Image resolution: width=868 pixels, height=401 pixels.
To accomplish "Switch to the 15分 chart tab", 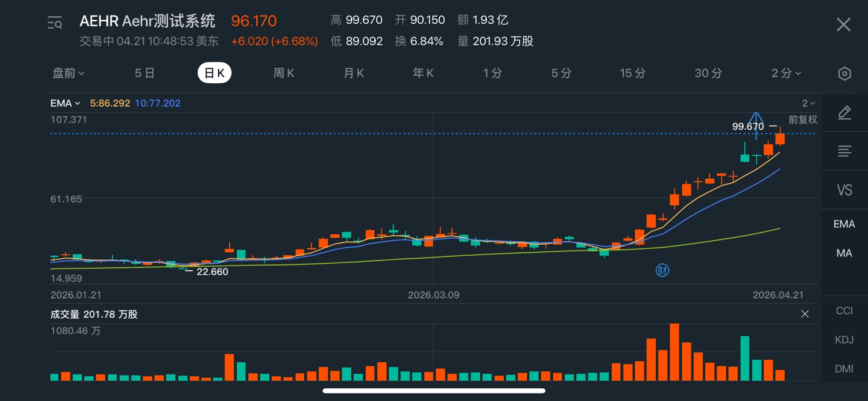I will coord(632,73).
